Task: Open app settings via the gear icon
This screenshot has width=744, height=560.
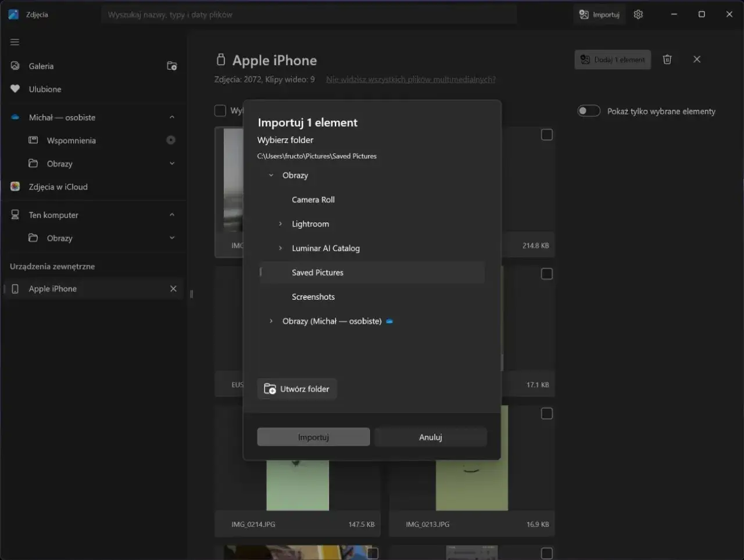Action: click(x=638, y=14)
